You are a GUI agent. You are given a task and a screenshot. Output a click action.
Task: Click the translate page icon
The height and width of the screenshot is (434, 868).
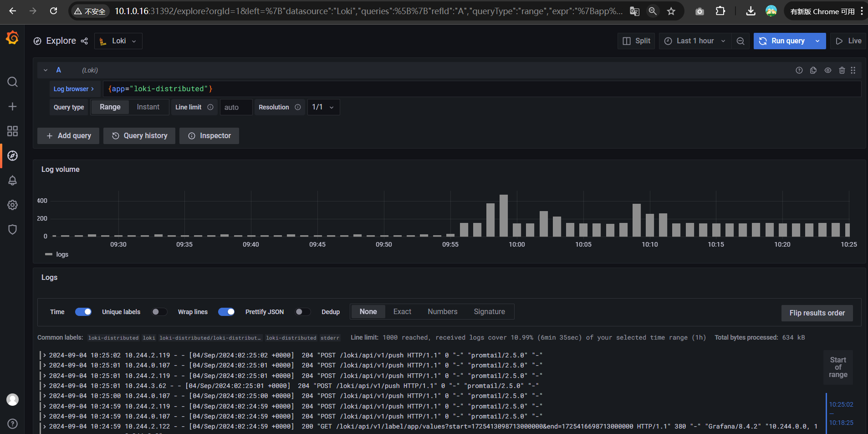[x=634, y=11]
